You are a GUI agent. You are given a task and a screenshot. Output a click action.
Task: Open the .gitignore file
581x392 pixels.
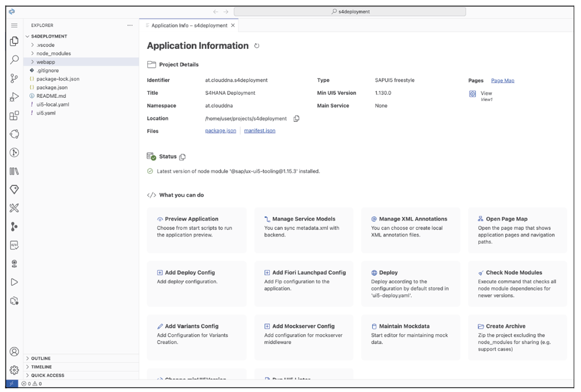point(81,70)
